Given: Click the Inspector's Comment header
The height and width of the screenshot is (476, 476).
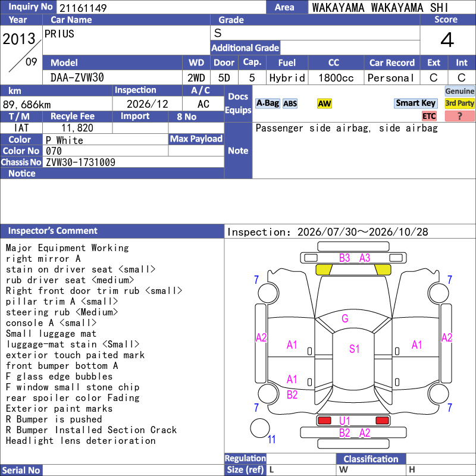Looking at the screenshot, I should [x=112, y=231].
